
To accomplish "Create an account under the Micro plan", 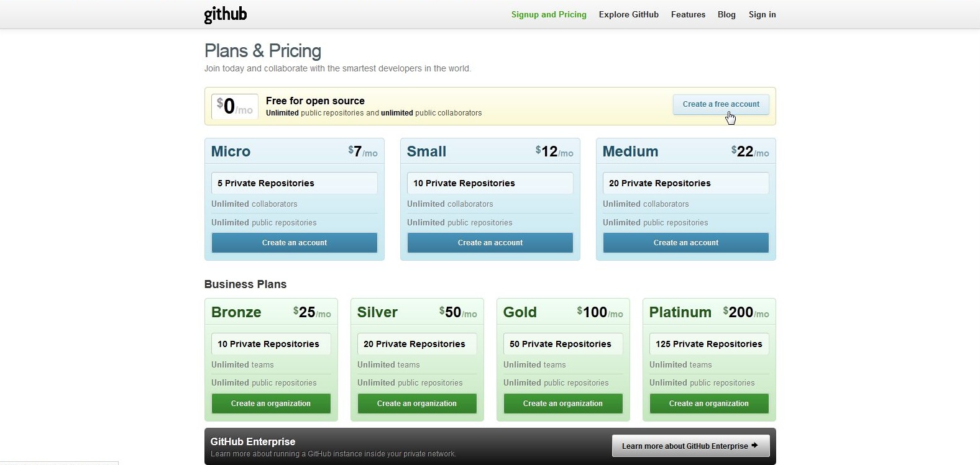I will pyautogui.click(x=295, y=243).
